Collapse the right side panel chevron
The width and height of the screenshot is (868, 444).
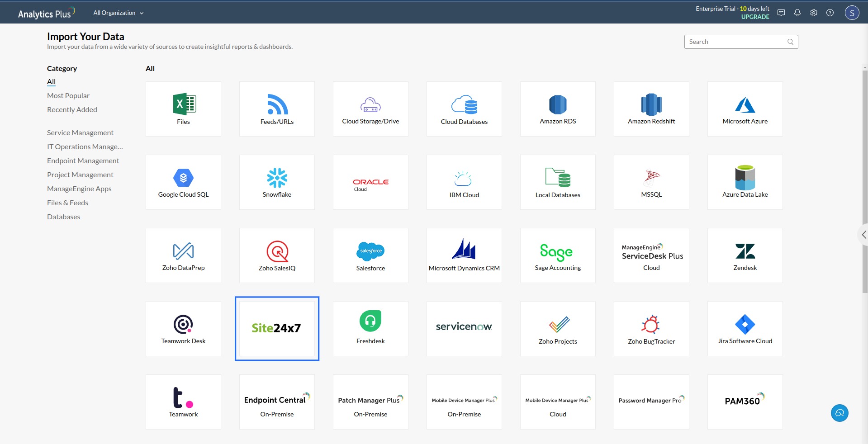[863, 235]
